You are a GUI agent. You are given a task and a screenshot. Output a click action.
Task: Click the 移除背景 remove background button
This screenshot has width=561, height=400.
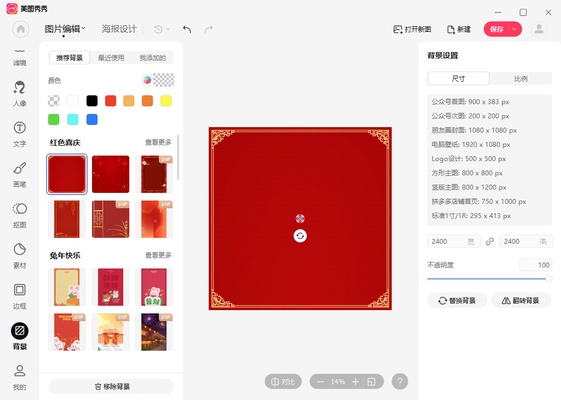(x=111, y=386)
